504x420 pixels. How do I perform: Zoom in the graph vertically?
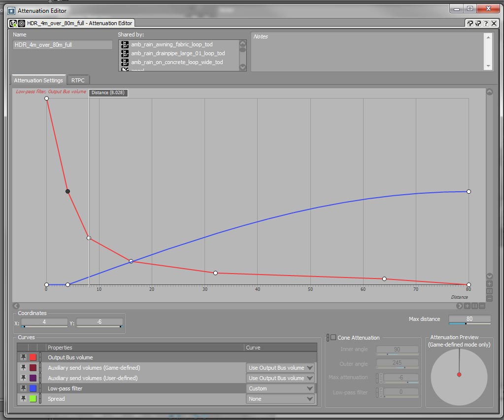pyautogui.click(x=490, y=283)
